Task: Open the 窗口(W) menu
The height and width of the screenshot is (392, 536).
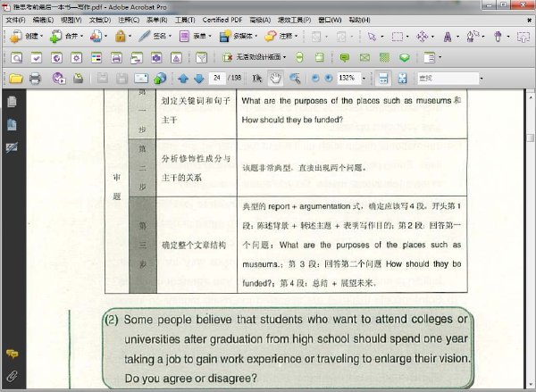Action: coord(330,21)
